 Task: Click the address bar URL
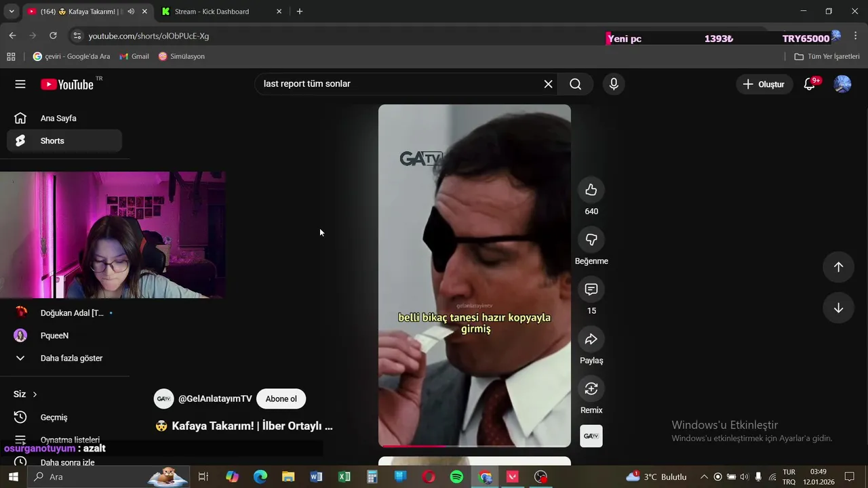(x=149, y=36)
